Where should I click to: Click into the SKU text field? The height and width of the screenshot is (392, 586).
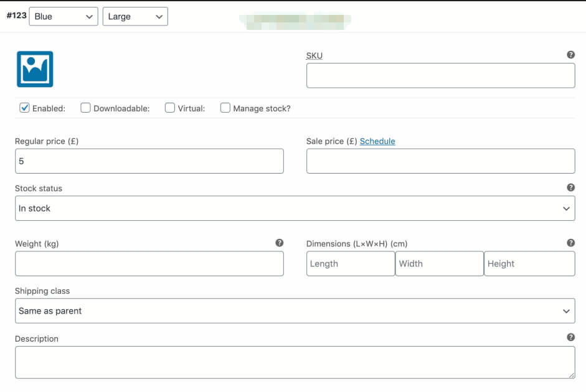tap(440, 76)
